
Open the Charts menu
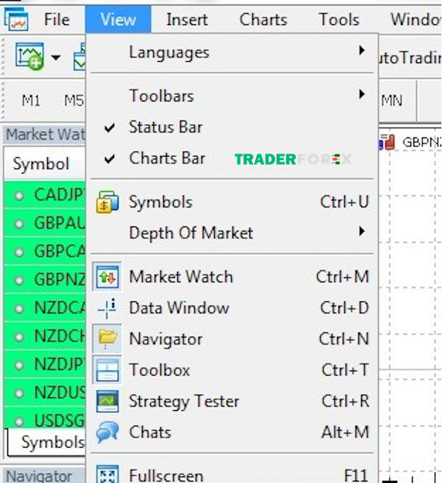coord(263,20)
